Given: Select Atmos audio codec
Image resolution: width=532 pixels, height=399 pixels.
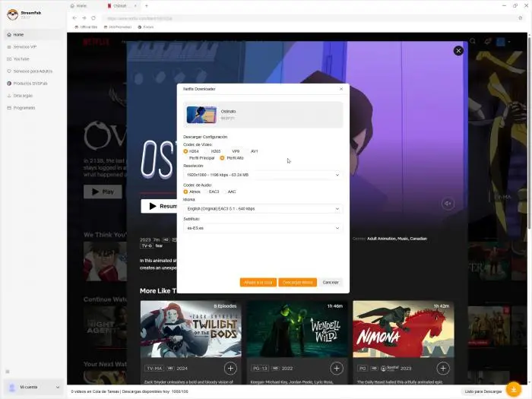Looking at the screenshot, I should (x=192, y=192).
